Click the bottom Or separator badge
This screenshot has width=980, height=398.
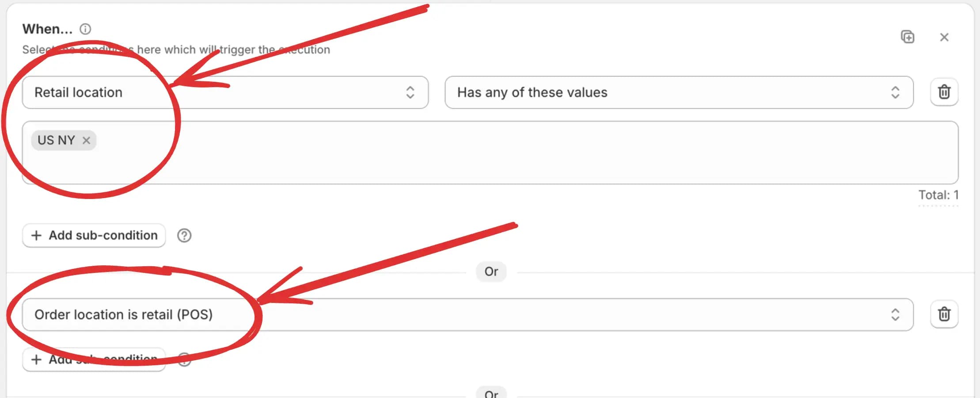[x=491, y=393]
